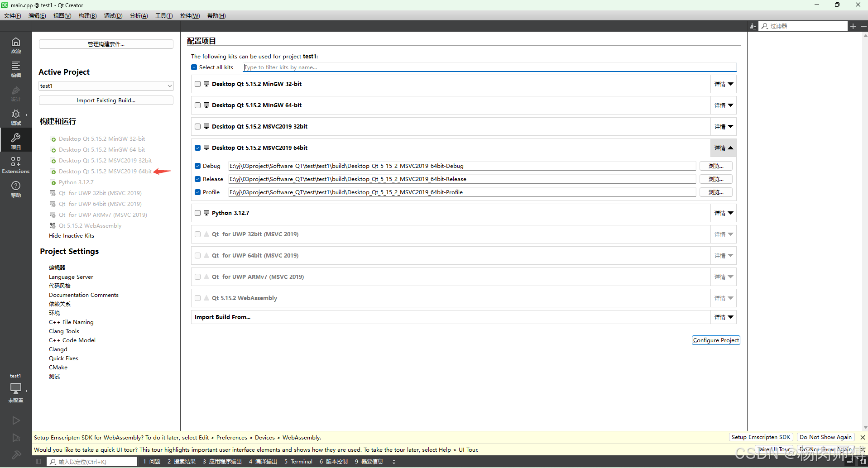The height and width of the screenshot is (468, 868).
Task: Click the 管理构建套件... button
Action: pyautogui.click(x=106, y=44)
